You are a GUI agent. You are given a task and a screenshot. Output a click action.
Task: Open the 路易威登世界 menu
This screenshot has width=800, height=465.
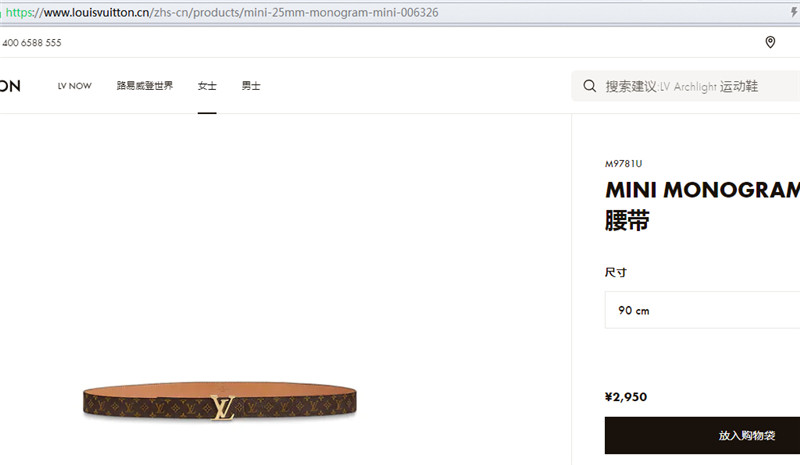[x=145, y=86]
